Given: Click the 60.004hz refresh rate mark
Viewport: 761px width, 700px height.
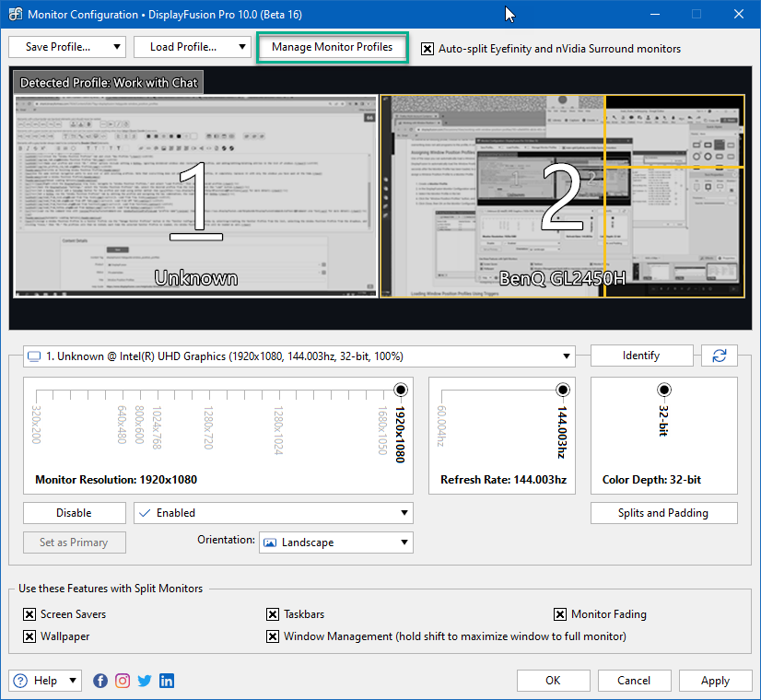Looking at the screenshot, I should click(441, 426).
